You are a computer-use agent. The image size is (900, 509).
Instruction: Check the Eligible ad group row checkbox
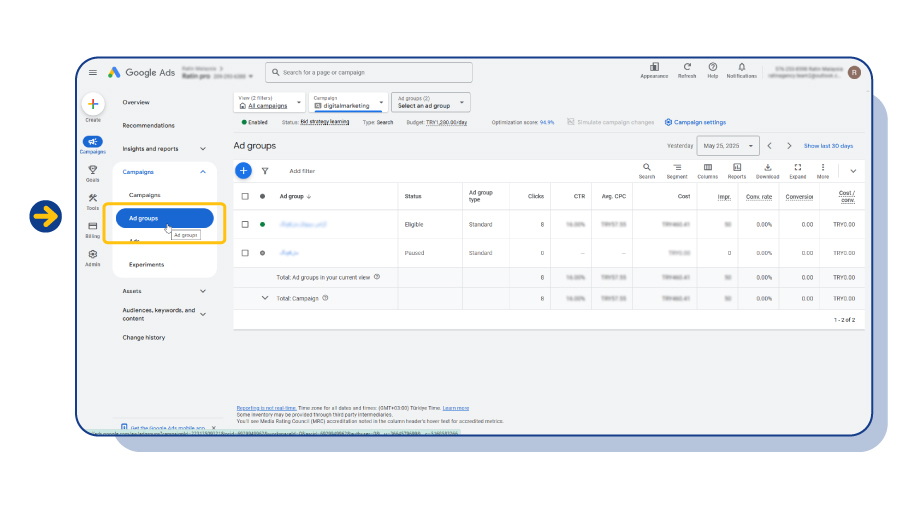(245, 224)
